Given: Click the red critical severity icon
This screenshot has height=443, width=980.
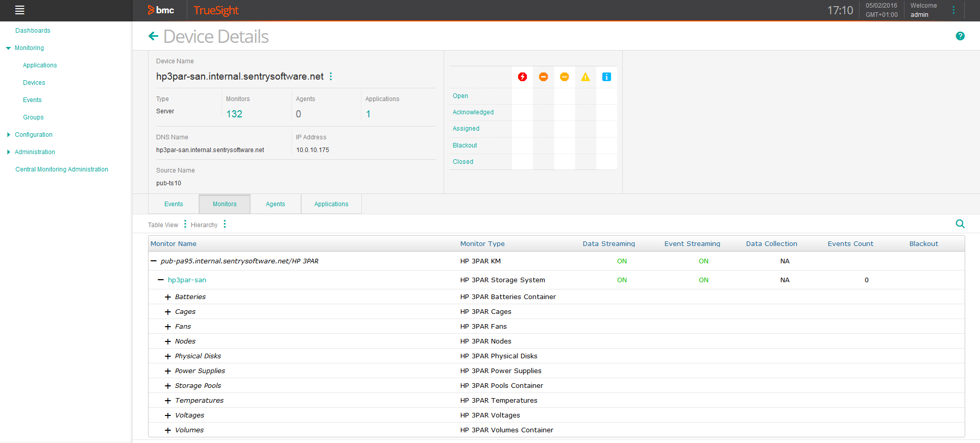Looking at the screenshot, I should [x=522, y=77].
